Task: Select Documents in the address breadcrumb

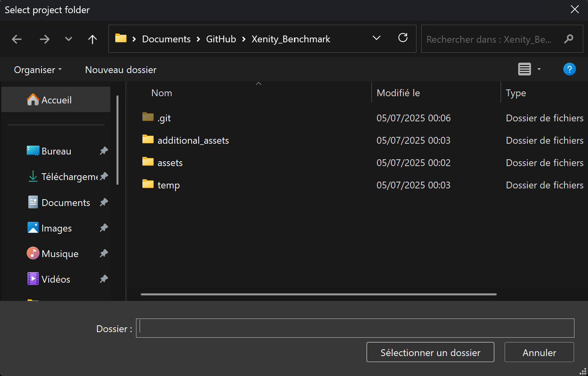Action: [x=166, y=39]
